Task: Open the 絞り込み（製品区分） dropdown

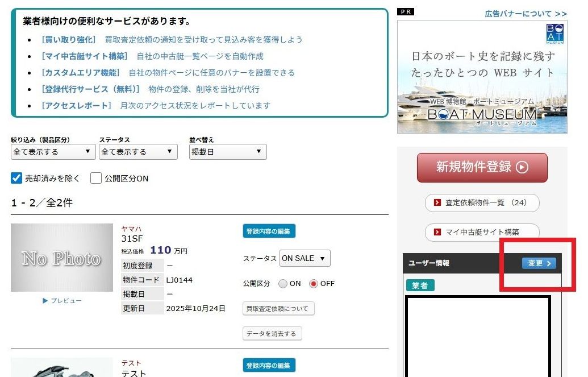Action: click(53, 152)
